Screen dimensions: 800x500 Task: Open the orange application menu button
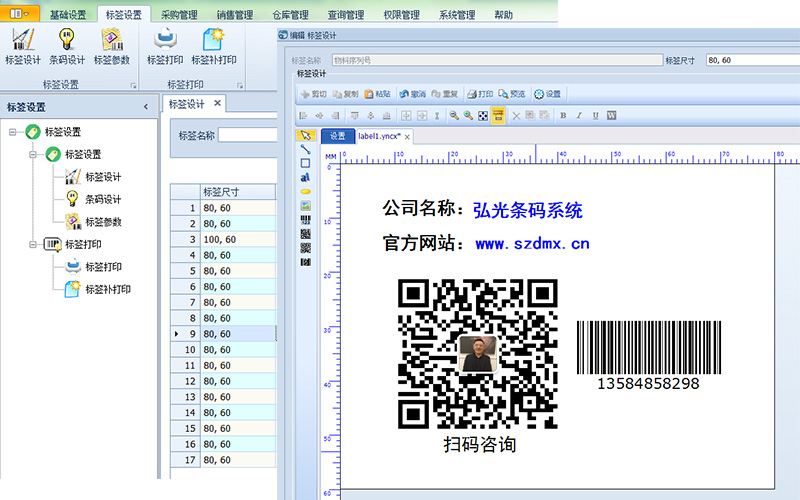coord(19,13)
